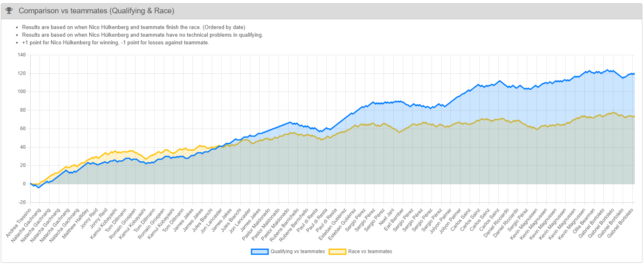
Task: Click the bullet note about +1 point scoring
Action: pyautogui.click(x=115, y=43)
